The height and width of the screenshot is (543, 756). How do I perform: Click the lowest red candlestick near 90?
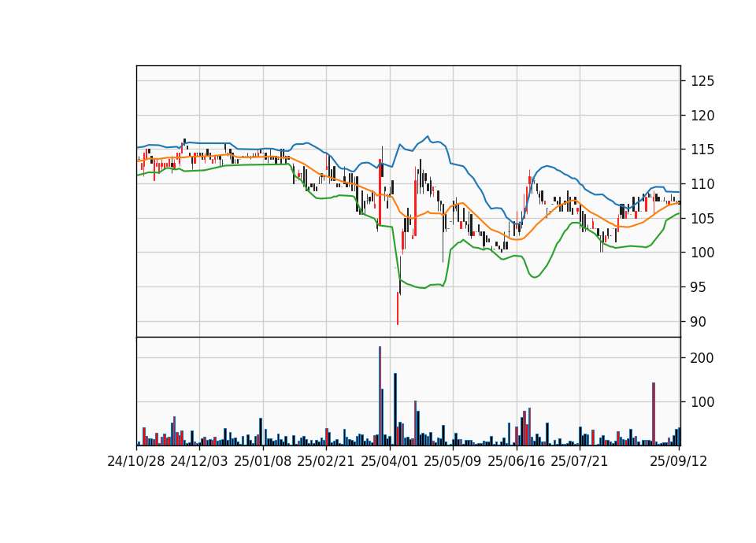(398, 308)
